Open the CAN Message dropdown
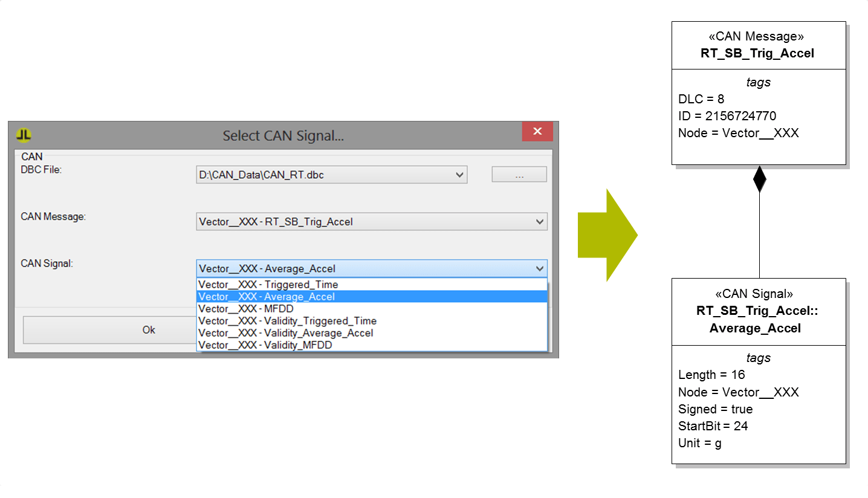Screen dimensions: 868x498 click(x=541, y=221)
